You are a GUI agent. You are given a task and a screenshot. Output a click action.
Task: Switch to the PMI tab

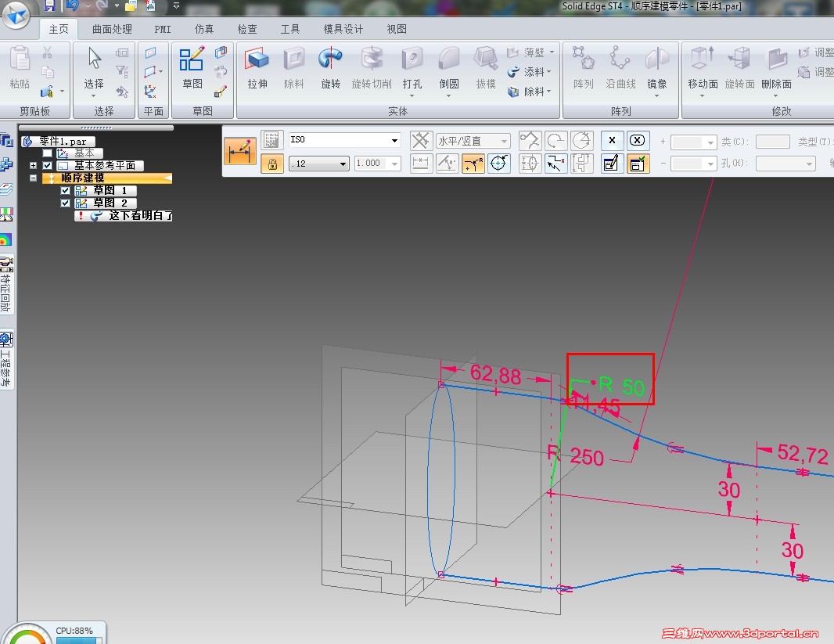(163, 29)
